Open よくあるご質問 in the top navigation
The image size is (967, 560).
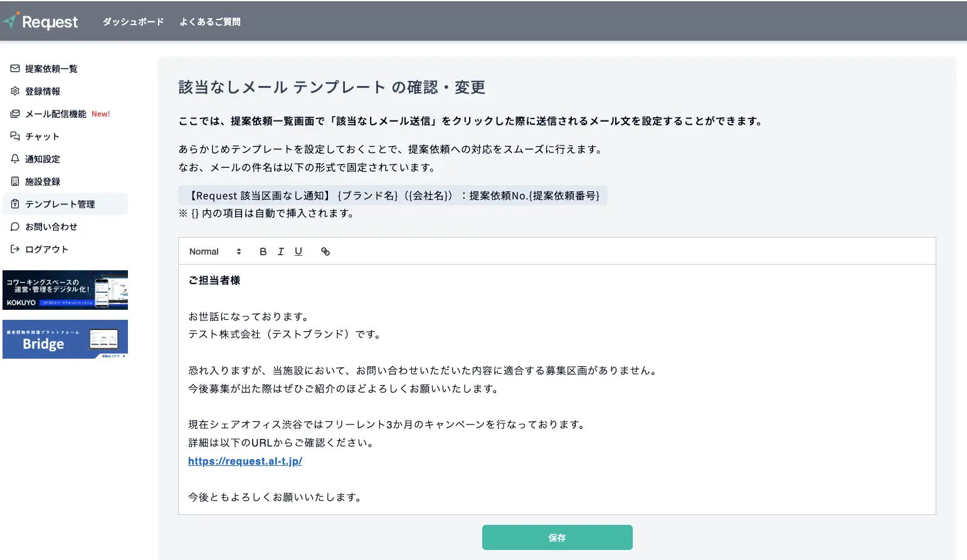coord(209,22)
